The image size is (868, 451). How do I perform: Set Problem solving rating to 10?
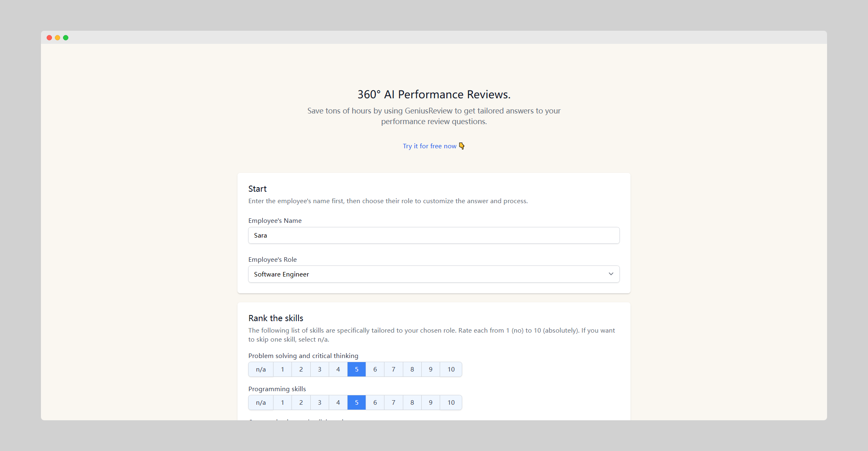[x=451, y=369]
